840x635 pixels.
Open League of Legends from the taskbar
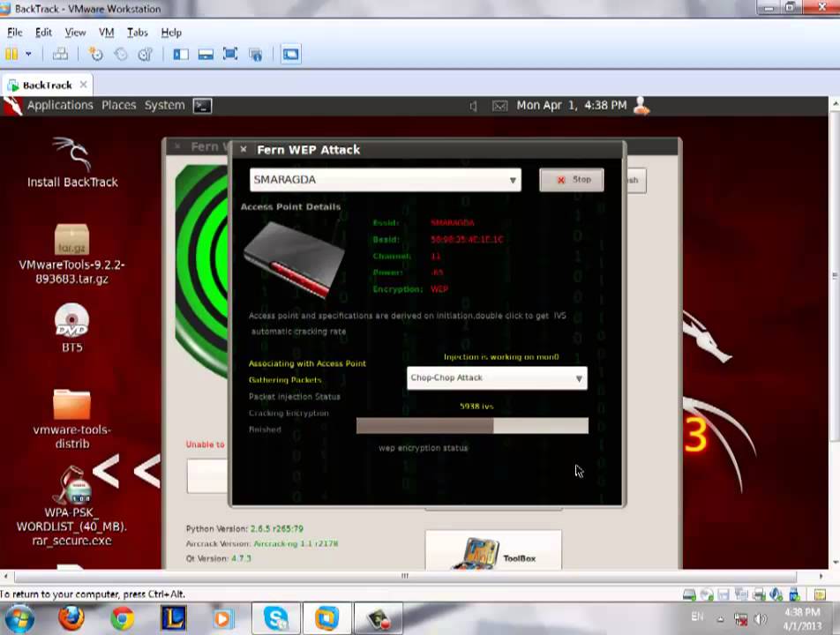point(174,618)
